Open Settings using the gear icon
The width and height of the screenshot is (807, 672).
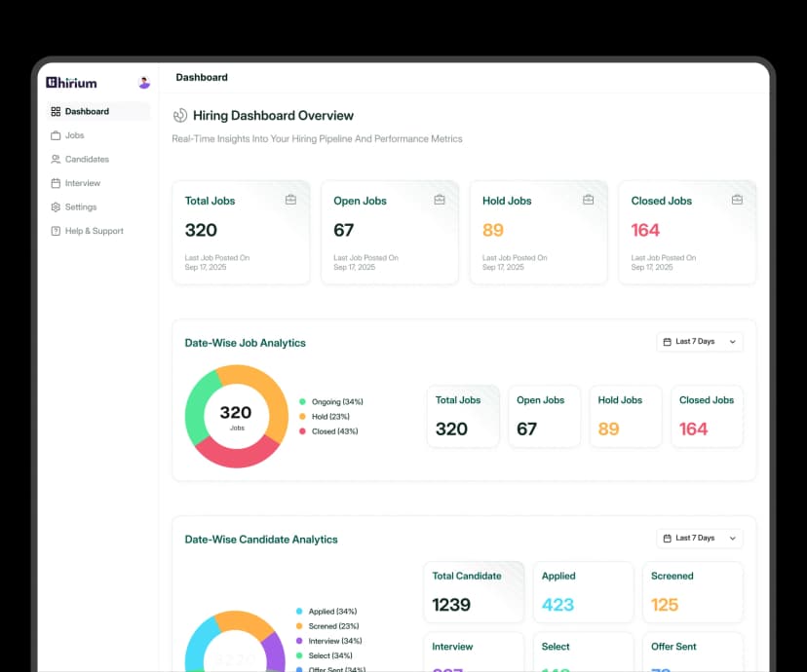(57, 206)
